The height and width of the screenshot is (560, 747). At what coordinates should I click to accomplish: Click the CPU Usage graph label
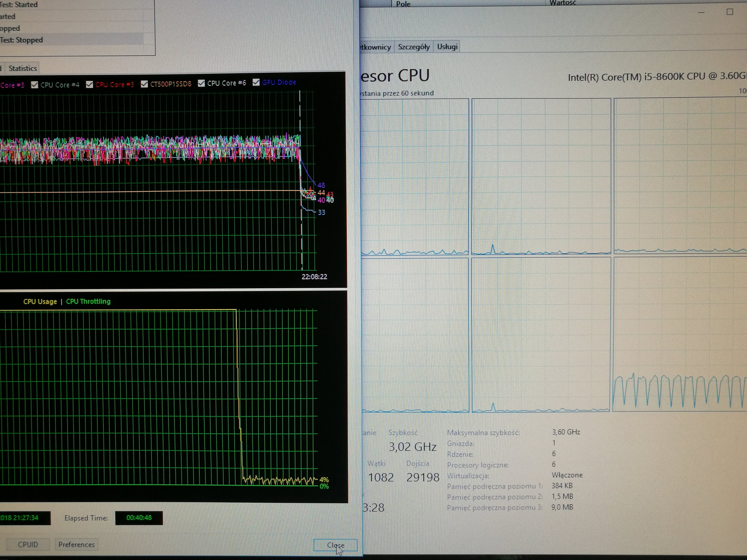pyautogui.click(x=40, y=301)
